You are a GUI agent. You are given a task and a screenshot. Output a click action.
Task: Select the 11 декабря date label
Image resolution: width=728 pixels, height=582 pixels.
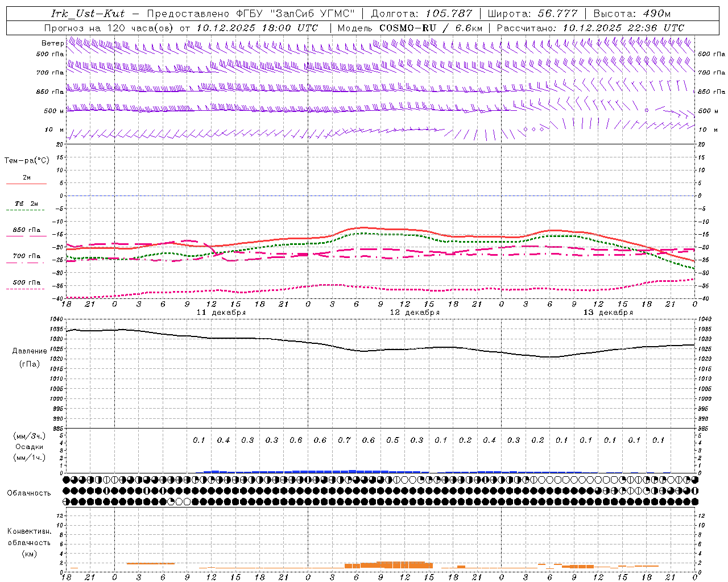pyautogui.click(x=221, y=313)
